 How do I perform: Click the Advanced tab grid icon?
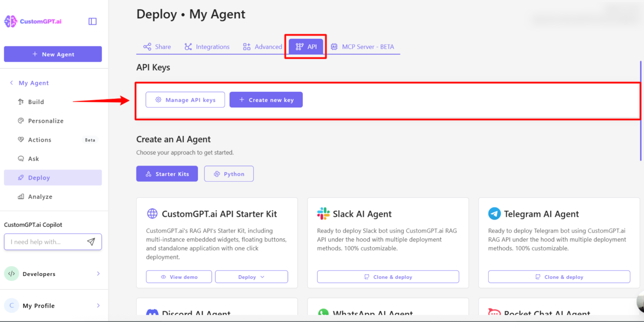(x=247, y=47)
